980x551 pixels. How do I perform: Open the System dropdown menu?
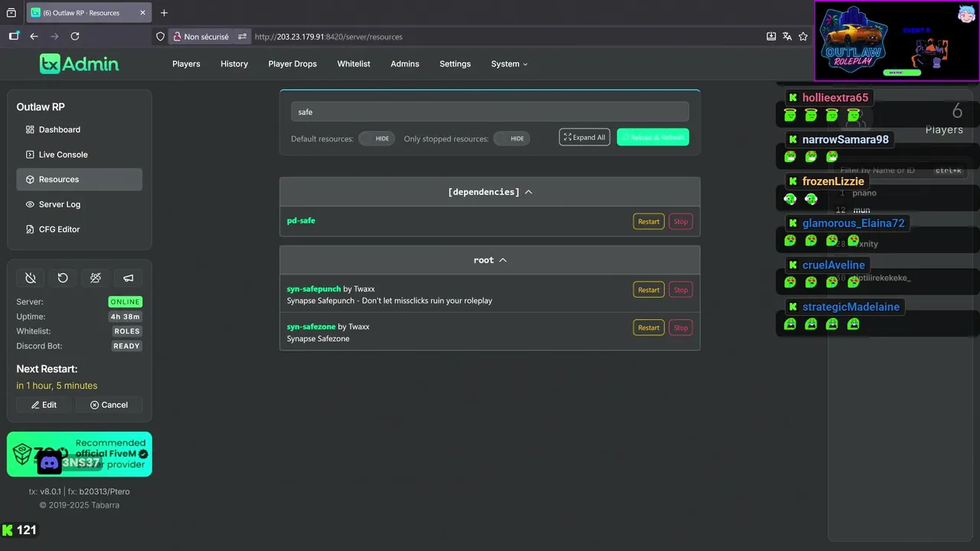[509, 64]
